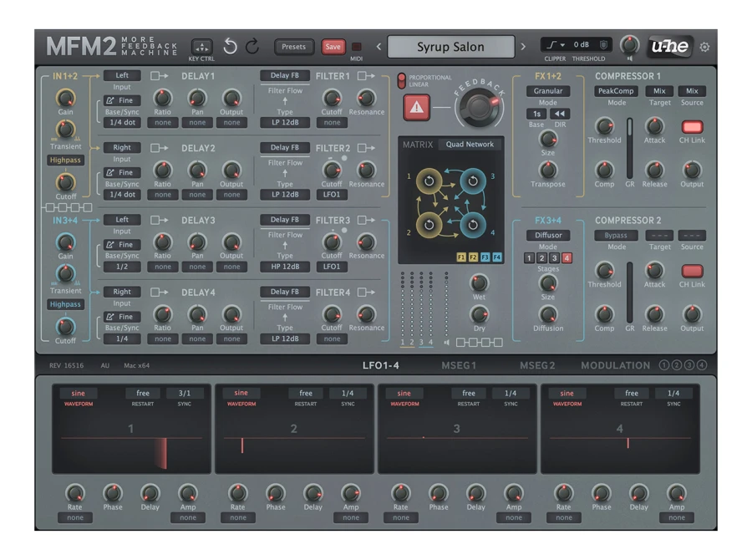The height and width of the screenshot is (560, 752).
Task: Select Diffusor stage 4 button
Action: (567, 258)
